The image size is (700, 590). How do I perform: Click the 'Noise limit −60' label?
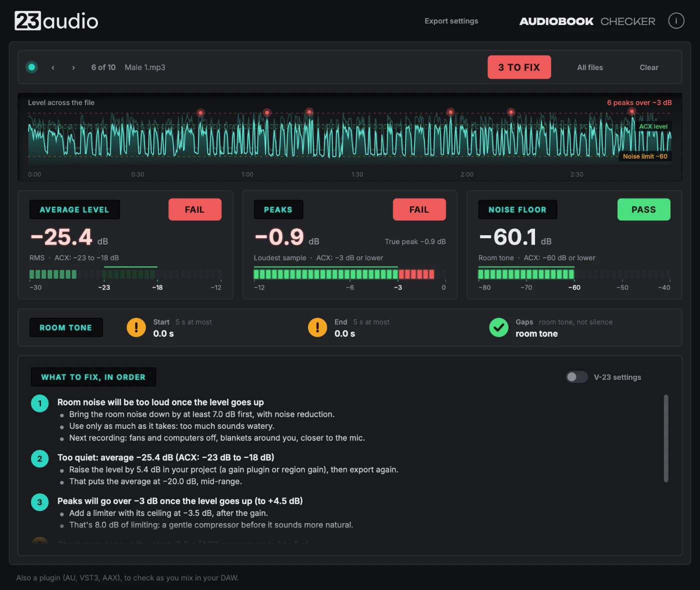645,157
